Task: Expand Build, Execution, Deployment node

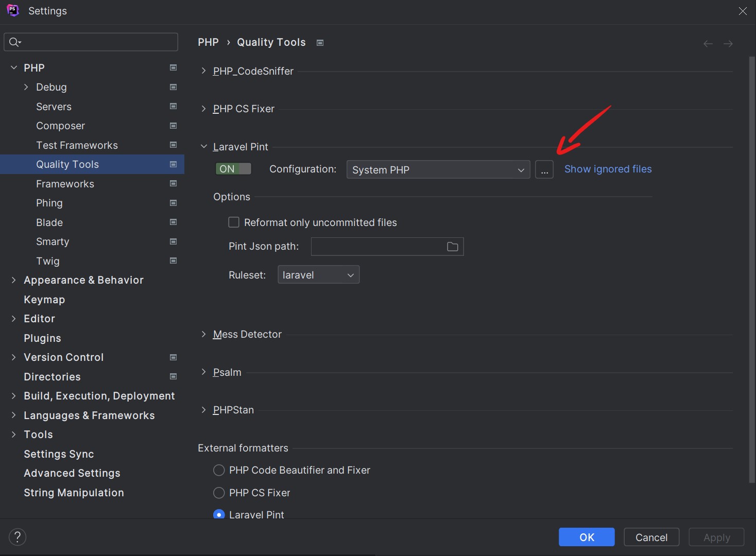Action: coord(14,396)
